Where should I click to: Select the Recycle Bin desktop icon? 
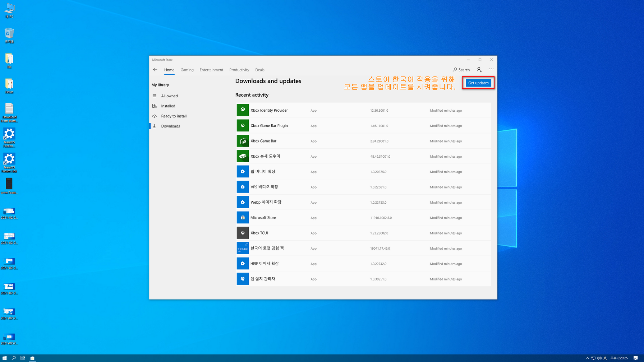[x=9, y=36]
